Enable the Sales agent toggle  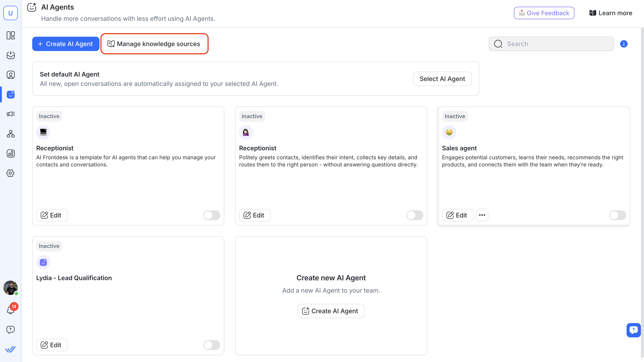coord(617,215)
